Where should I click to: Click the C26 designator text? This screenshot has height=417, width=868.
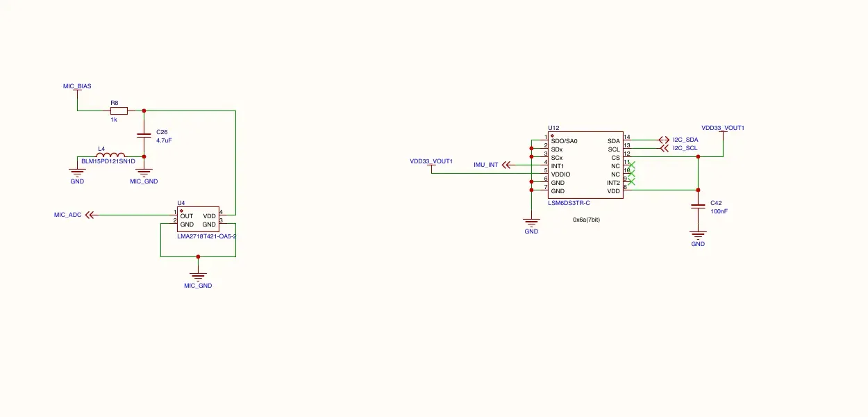[162, 131]
